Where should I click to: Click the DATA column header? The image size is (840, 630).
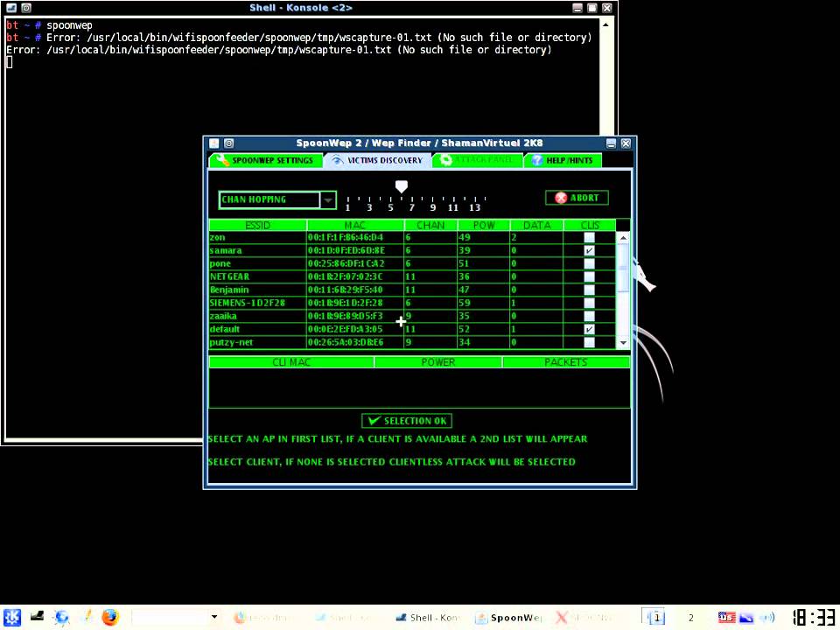click(x=536, y=225)
